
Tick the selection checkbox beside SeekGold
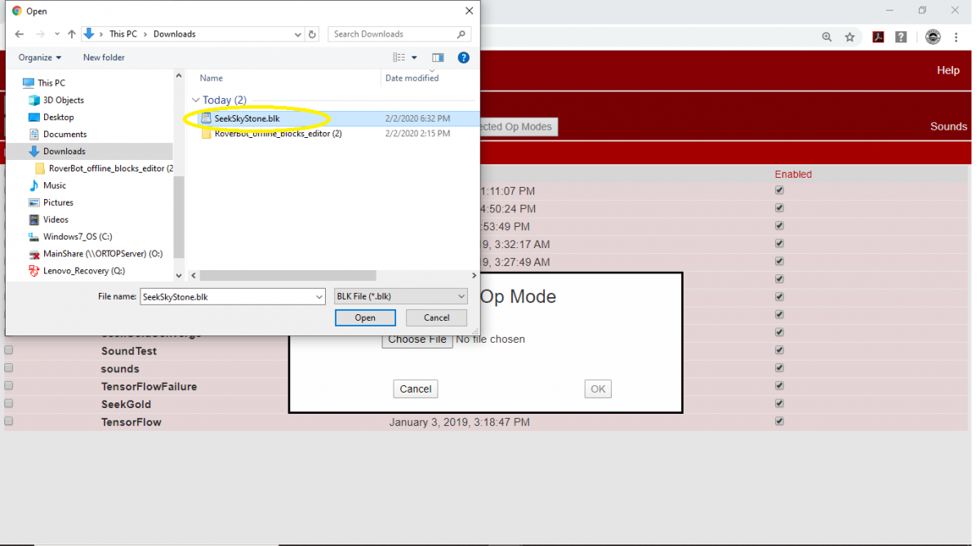pos(9,403)
